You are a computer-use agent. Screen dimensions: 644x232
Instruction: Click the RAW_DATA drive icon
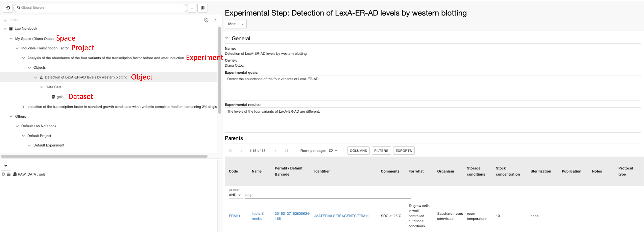click(15, 174)
